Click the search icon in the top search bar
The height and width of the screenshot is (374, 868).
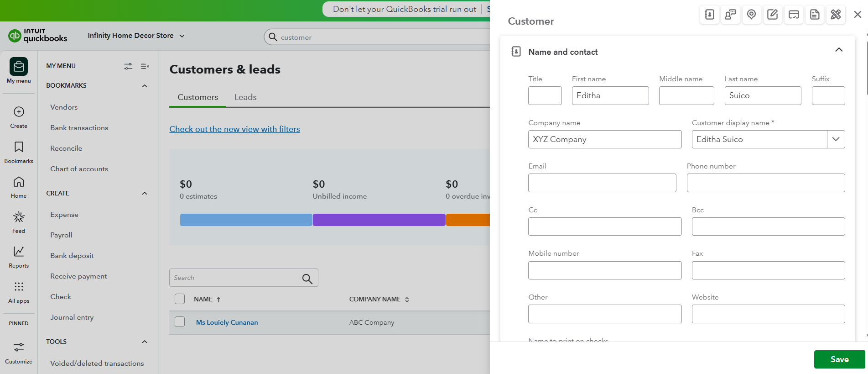[x=273, y=37]
